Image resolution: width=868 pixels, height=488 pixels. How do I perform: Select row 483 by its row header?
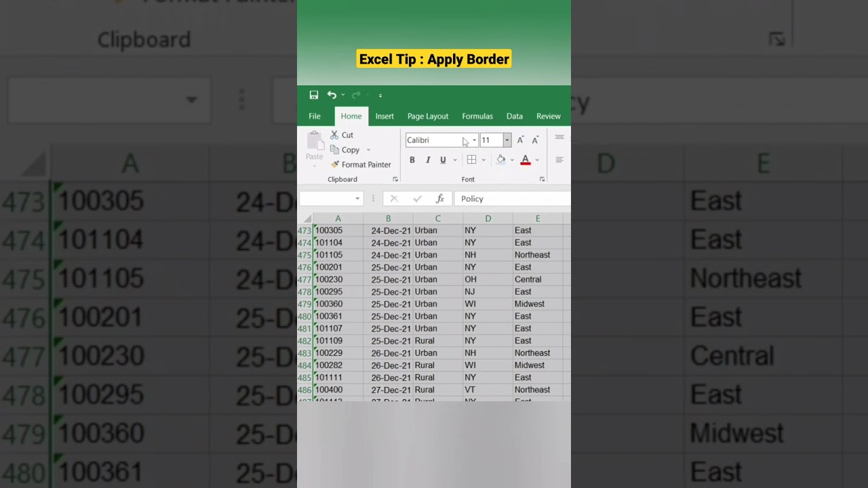(x=304, y=353)
